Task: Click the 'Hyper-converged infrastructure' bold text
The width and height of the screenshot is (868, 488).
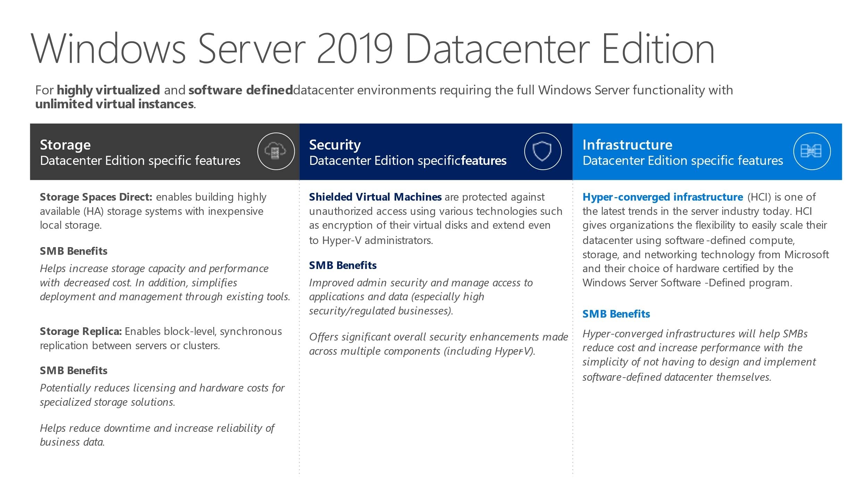Action: (x=663, y=197)
